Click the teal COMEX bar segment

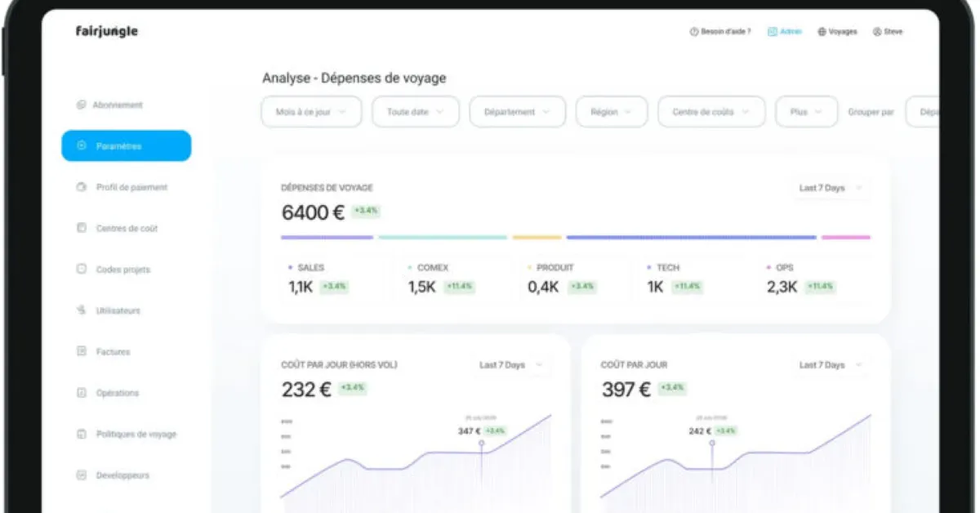(x=443, y=238)
